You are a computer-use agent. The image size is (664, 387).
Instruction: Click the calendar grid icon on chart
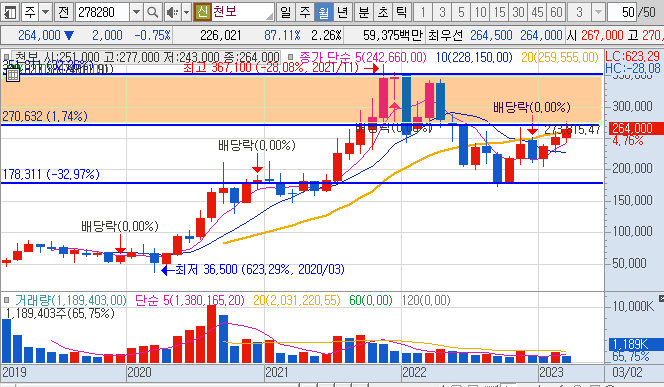[x=13, y=75]
